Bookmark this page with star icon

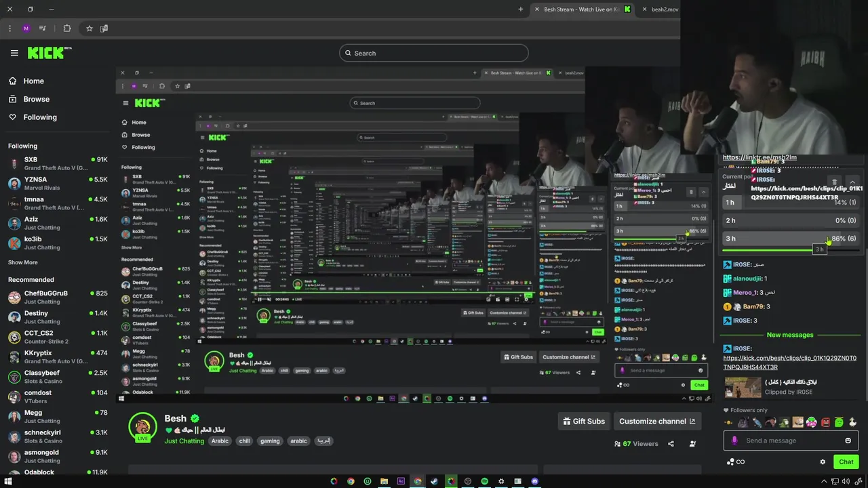pos(89,28)
